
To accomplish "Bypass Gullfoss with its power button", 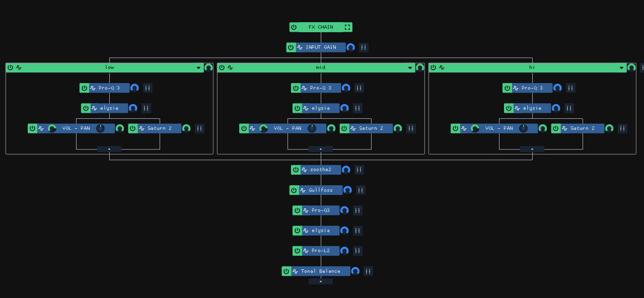I will pos(294,190).
